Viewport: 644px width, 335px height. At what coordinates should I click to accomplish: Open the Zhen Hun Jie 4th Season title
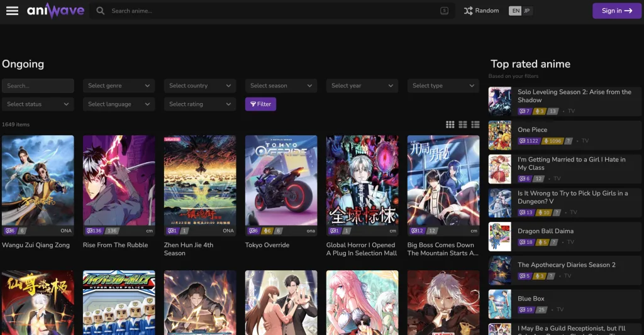pos(189,249)
